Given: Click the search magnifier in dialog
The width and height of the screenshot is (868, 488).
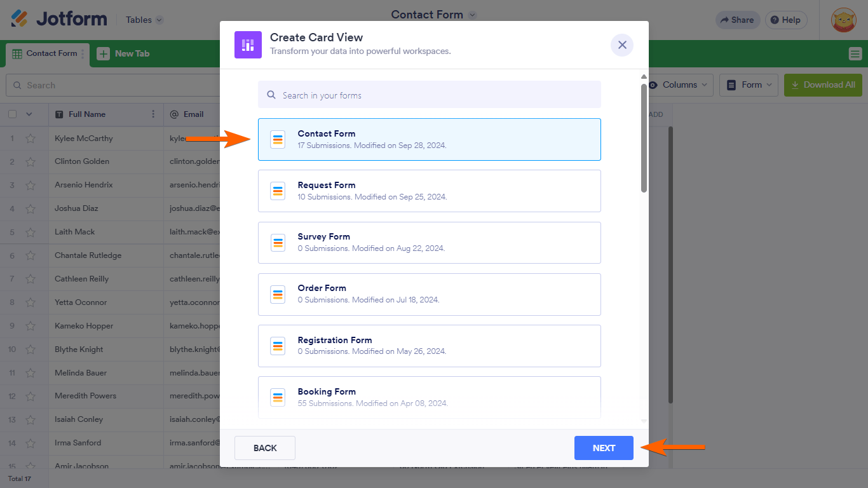Looking at the screenshot, I should tap(271, 95).
